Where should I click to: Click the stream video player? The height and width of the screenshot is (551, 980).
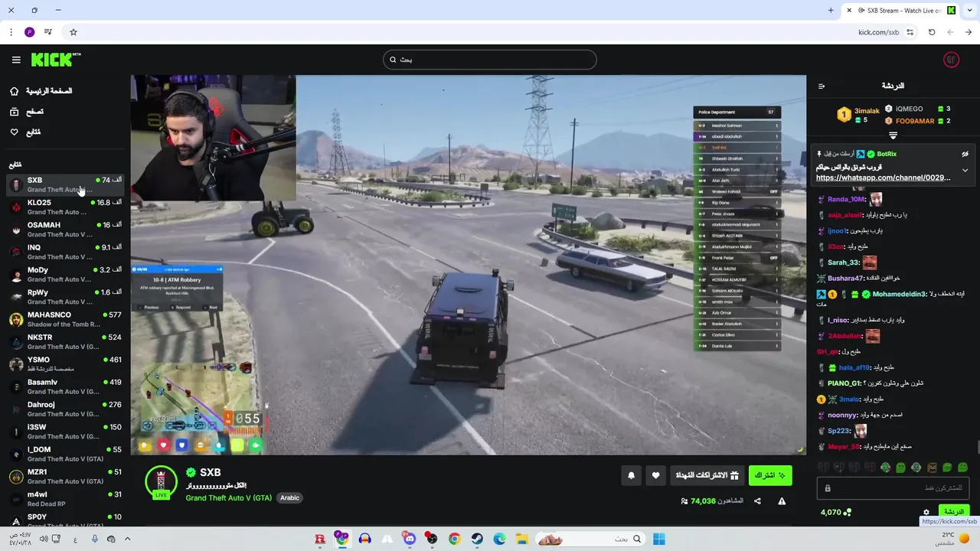click(468, 265)
